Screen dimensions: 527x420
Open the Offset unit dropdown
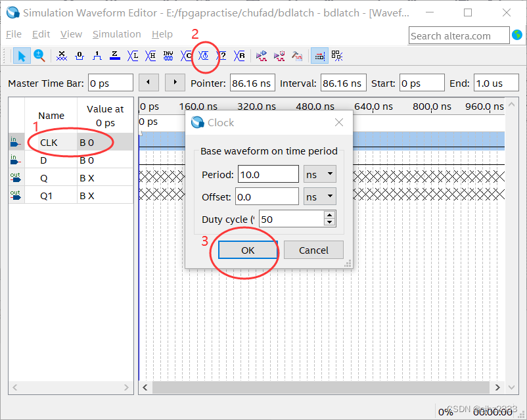tap(319, 197)
